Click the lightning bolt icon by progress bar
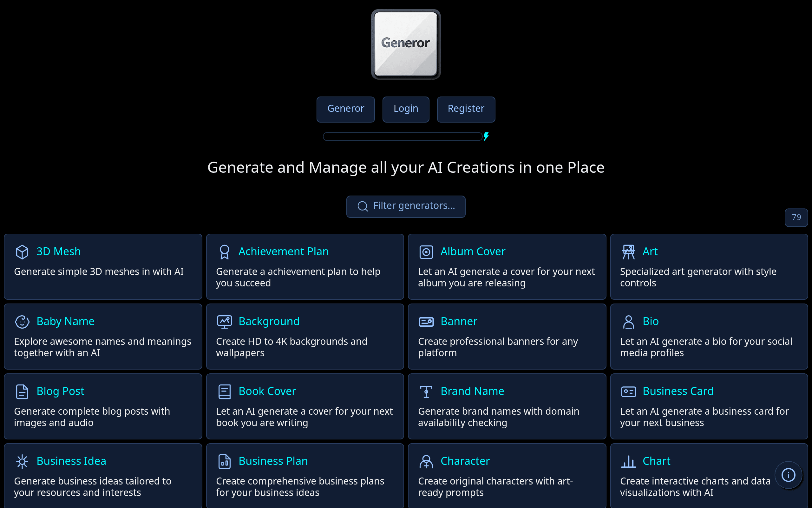Viewport: 812px width, 508px height. click(x=486, y=137)
